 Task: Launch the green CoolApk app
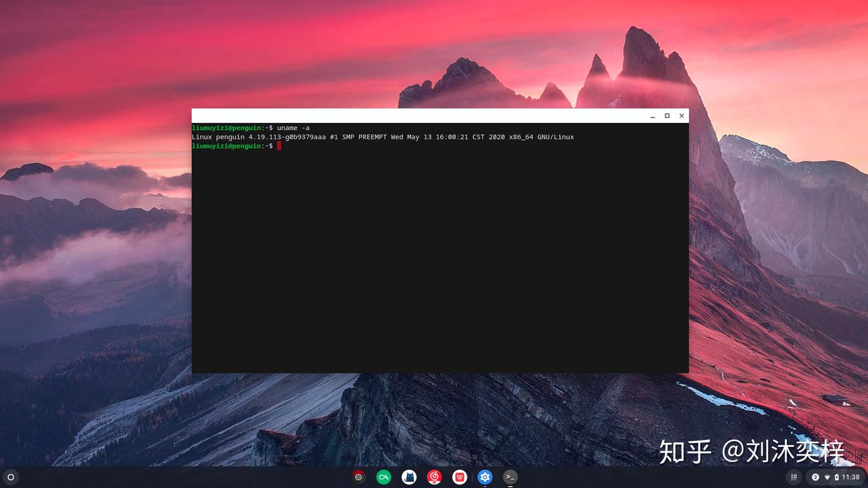point(384,477)
